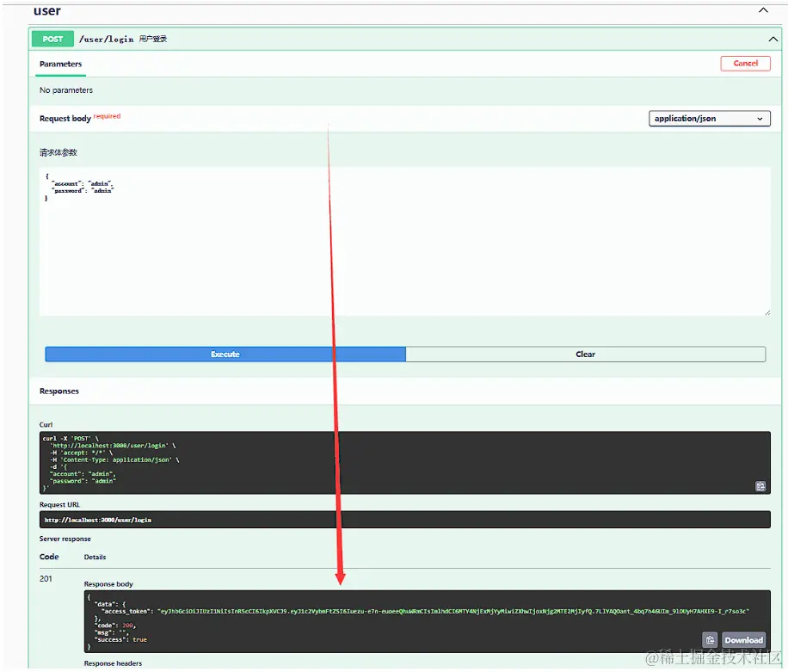The image size is (788, 672).
Task: Click the Responses section heading
Action: pyautogui.click(x=59, y=391)
